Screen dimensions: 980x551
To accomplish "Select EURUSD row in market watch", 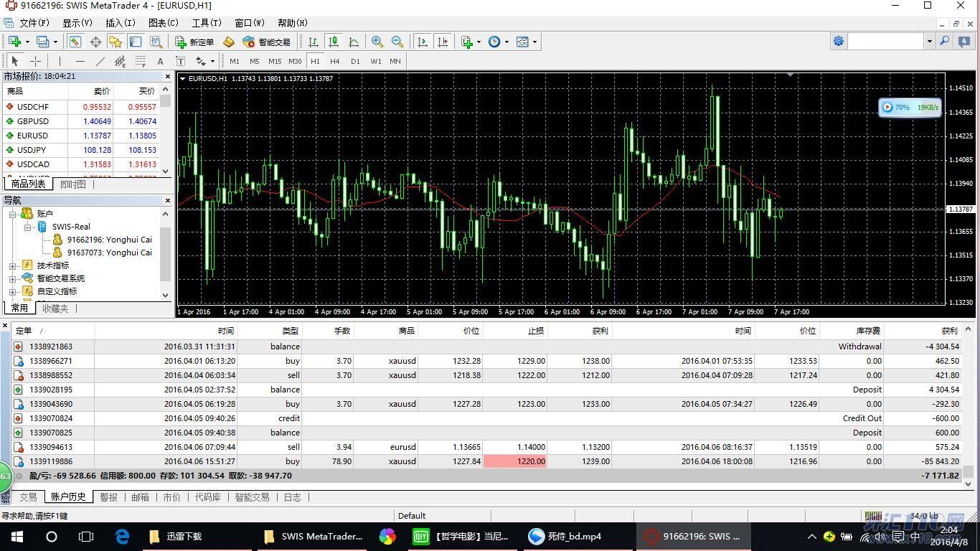I will (33, 136).
